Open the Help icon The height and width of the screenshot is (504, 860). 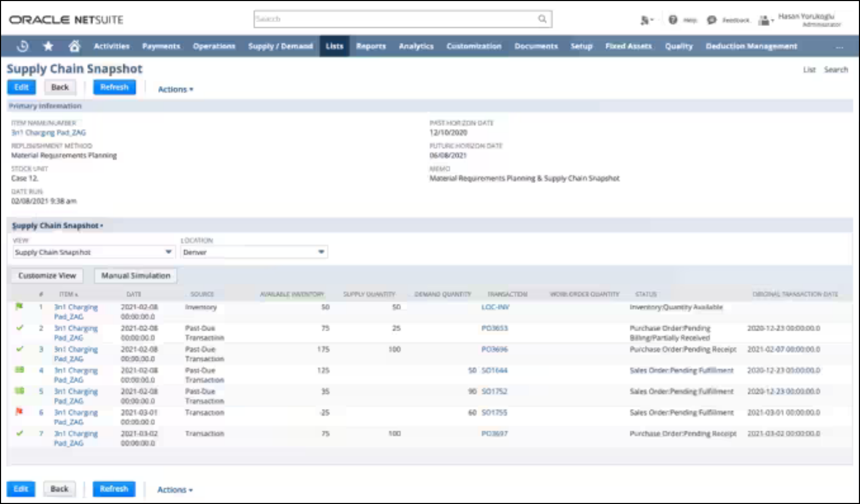673,20
